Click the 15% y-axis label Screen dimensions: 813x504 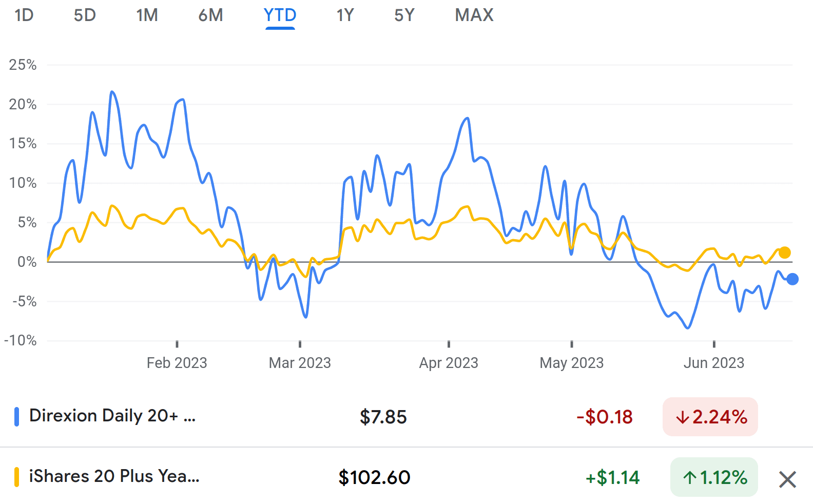(x=23, y=143)
